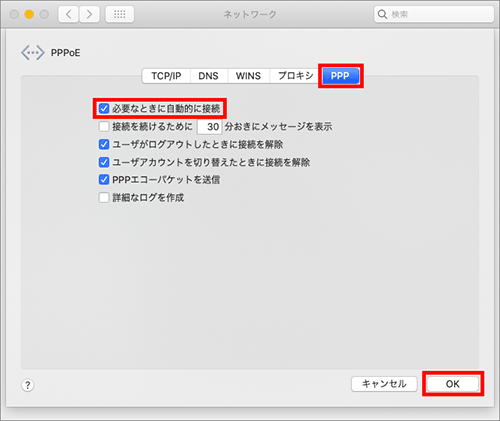This screenshot has height=421, width=500.
Task: Confirm settings with the OK button
Action: [x=453, y=384]
